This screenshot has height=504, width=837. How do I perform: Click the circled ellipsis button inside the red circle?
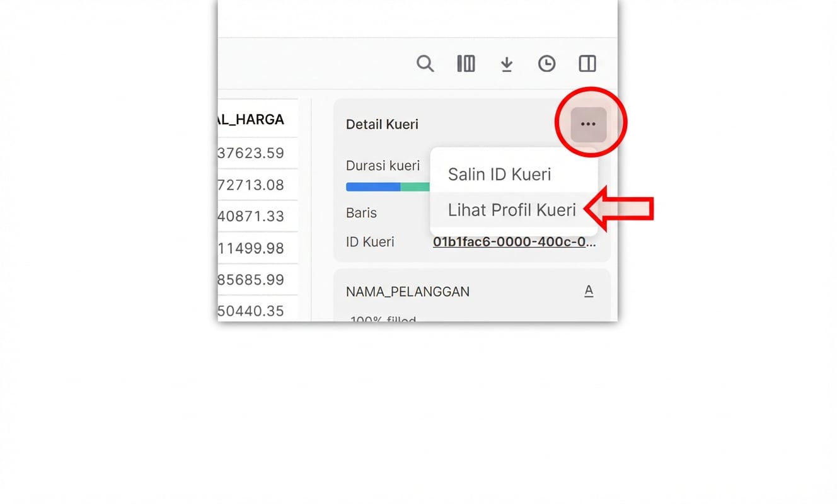[588, 123]
